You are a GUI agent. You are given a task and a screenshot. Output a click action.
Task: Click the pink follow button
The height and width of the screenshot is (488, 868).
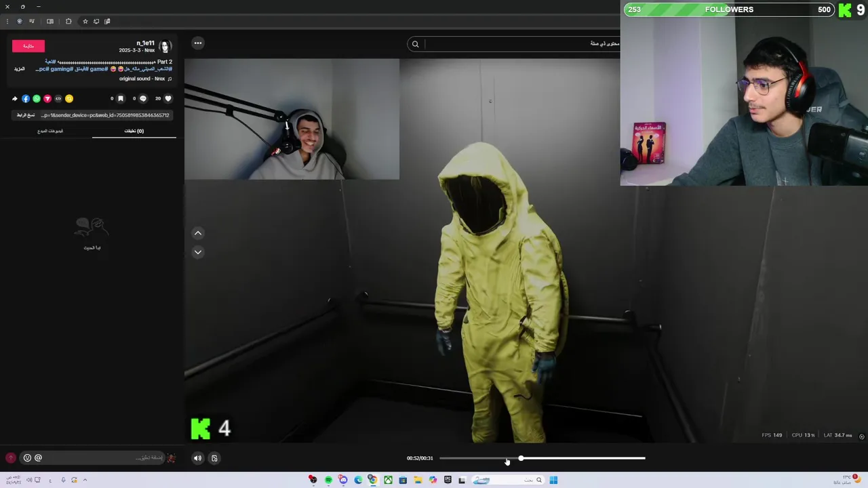(28, 46)
